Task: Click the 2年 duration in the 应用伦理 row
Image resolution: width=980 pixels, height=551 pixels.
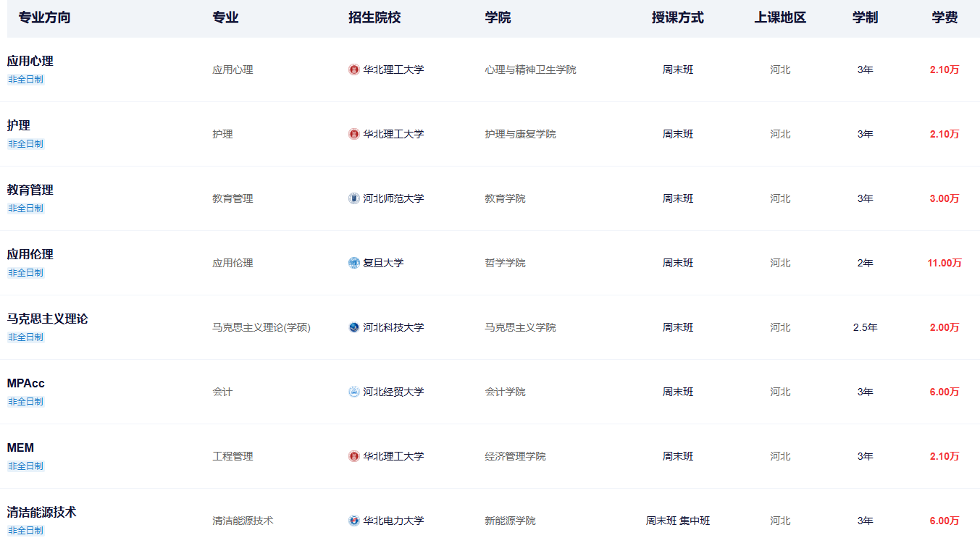Action: point(865,263)
